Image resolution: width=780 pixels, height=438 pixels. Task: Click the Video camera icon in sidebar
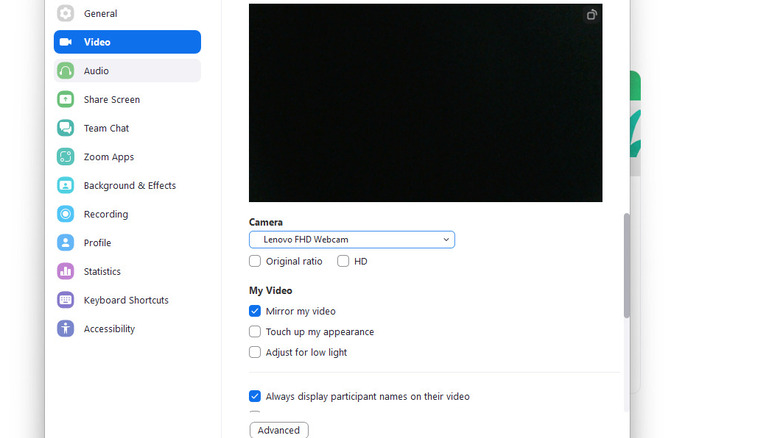[x=66, y=42]
